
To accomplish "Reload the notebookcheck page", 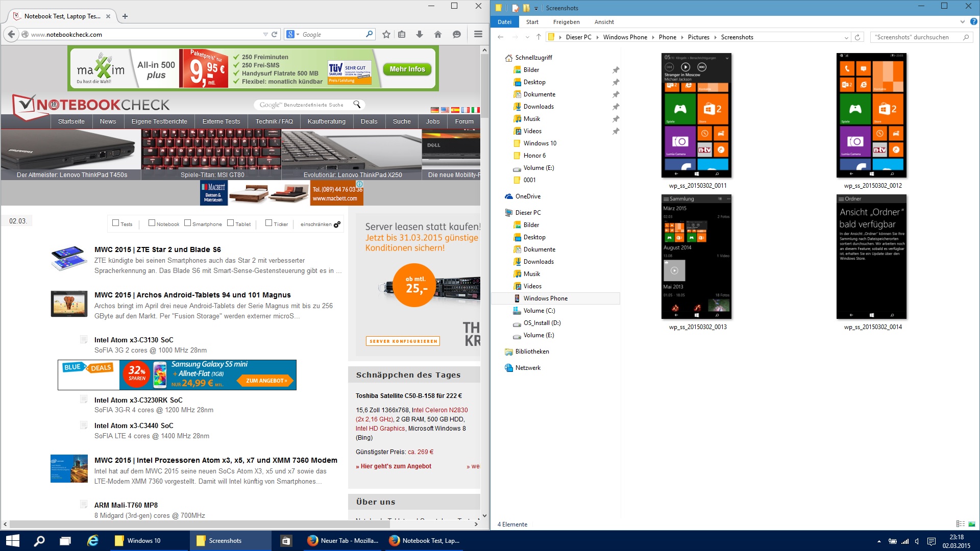I will click(x=274, y=34).
